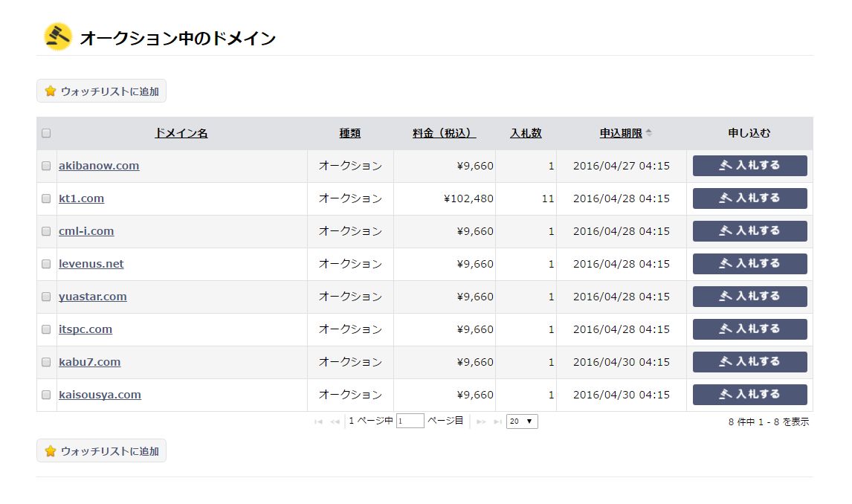Open the cml-i.com domain link
Image resolution: width=852 pixels, height=504 pixels.
[86, 231]
